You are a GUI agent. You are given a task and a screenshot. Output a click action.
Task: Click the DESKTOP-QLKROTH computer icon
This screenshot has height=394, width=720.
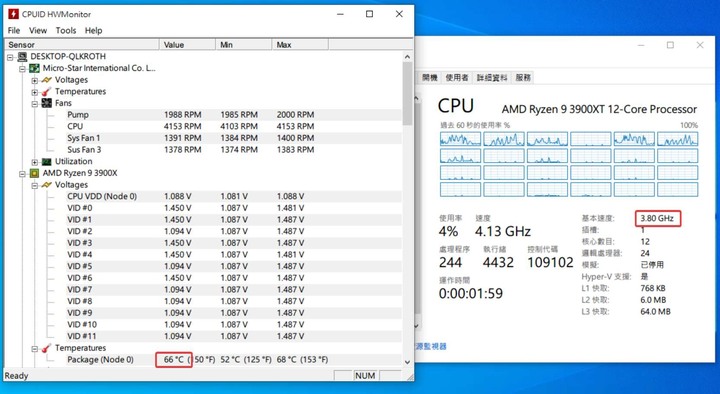coord(22,56)
